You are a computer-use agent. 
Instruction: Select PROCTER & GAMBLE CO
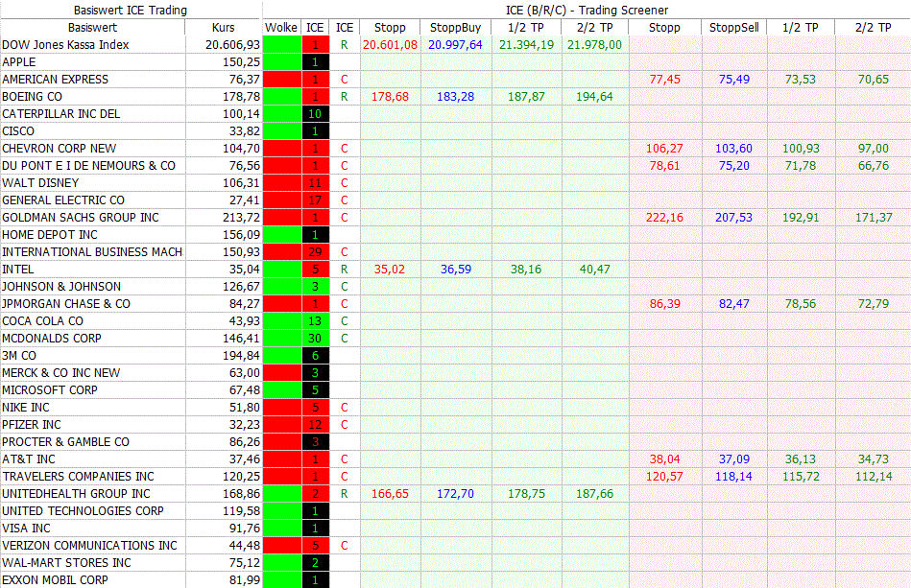(65, 442)
